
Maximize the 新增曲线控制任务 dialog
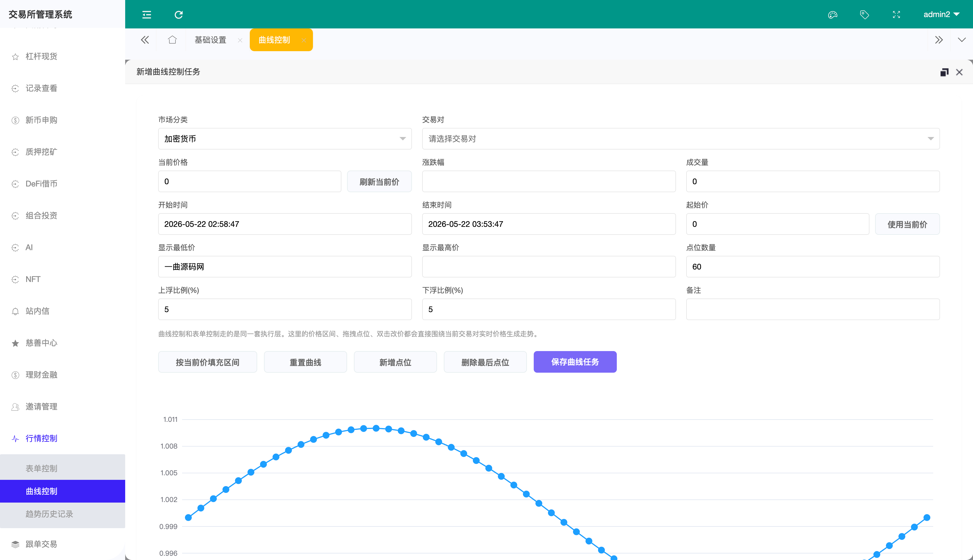pos(944,72)
